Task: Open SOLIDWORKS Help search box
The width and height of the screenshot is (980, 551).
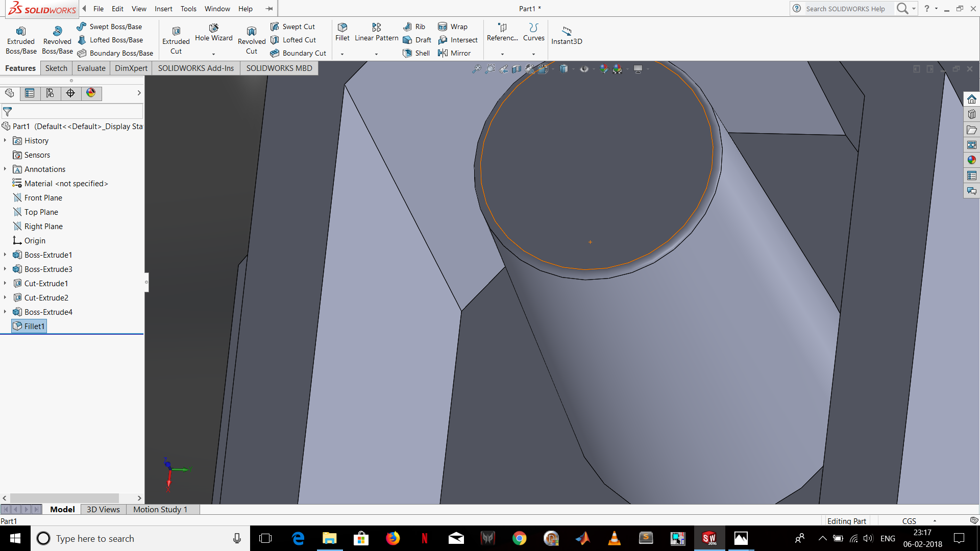Action: 847,9
